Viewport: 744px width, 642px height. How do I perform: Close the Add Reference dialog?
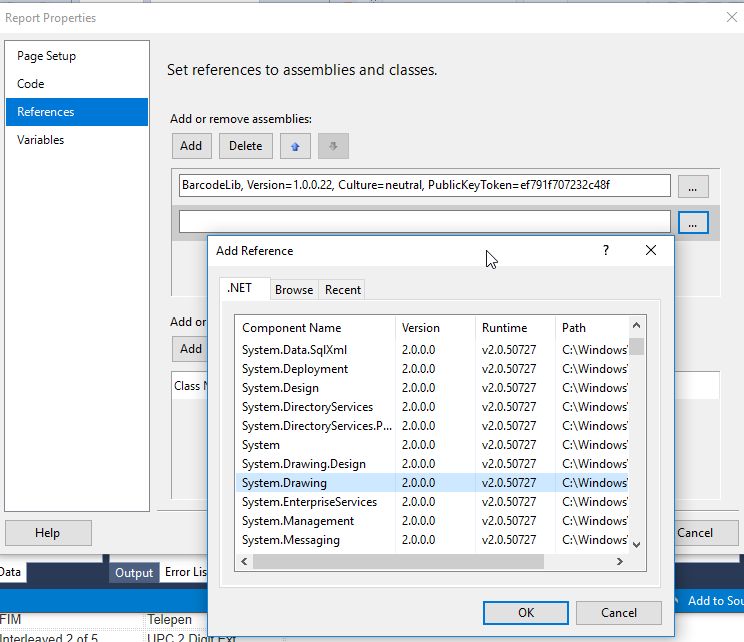651,251
